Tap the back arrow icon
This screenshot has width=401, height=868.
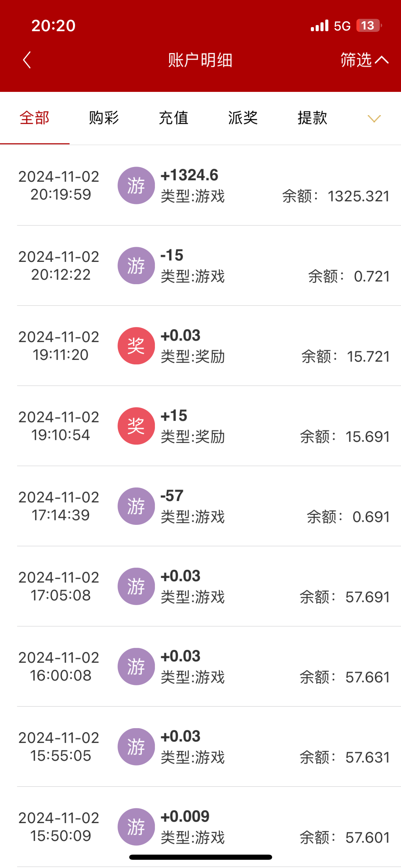pyautogui.click(x=27, y=60)
